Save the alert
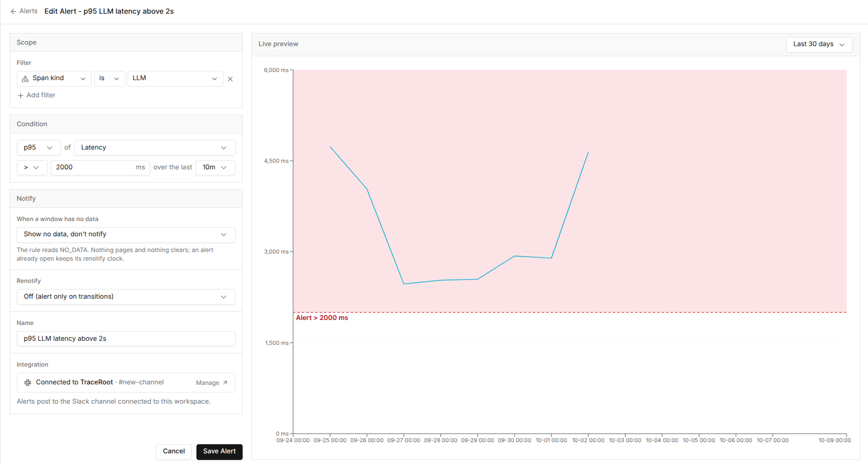The image size is (868, 465). (x=219, y=451)
